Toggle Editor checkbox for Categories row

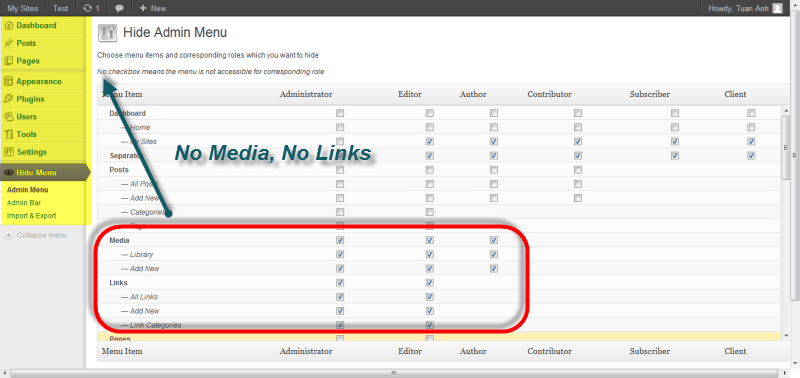pyautogui.click(x=430, y=212)
